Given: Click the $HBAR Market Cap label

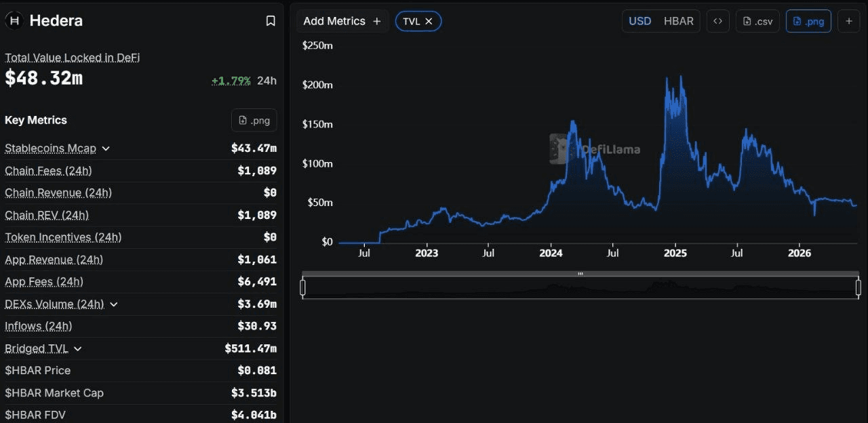Looking at the screenshot, I should tap(54, 393).
